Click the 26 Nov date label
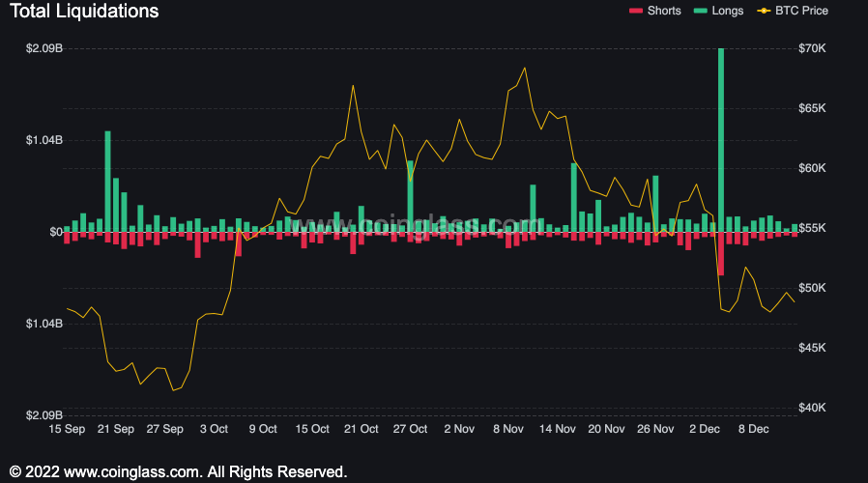This screenshot has height=483, width=868. [655, 429]
